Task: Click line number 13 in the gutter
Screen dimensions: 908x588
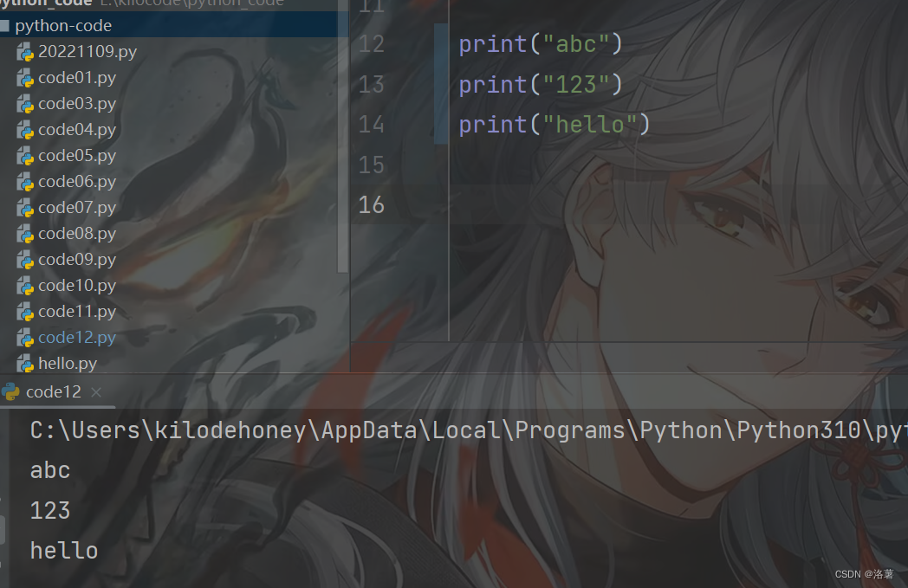Action: (371, 85)
